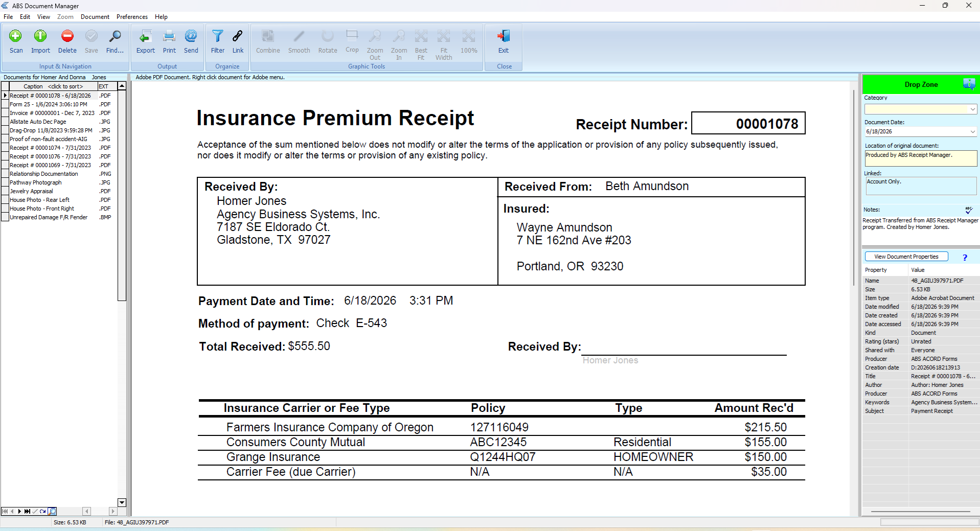Click the Link chain icon
The width and height of the screenshot is (980, 531).
click(x=238, y=36)
